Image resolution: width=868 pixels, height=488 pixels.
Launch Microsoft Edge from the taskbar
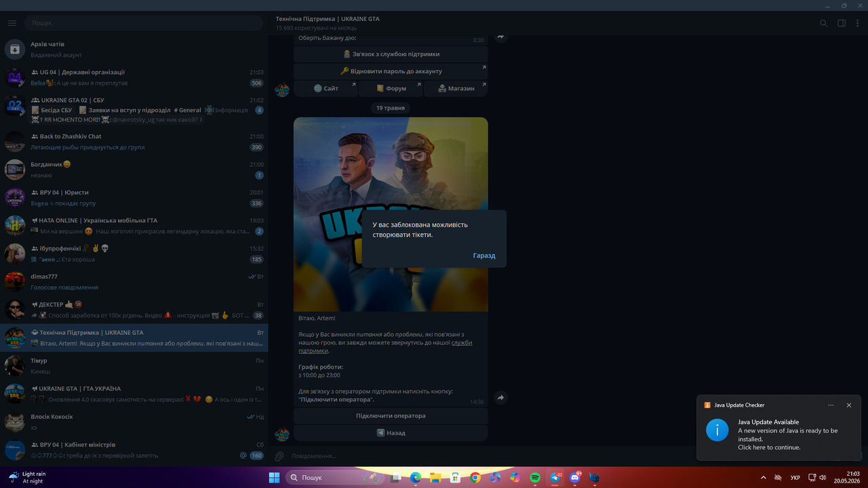click(415, 478)
